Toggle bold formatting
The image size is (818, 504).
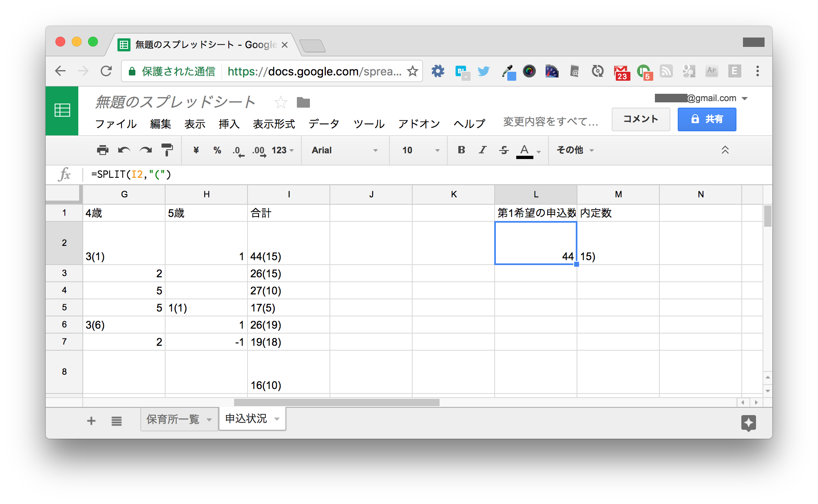(461, 150)
